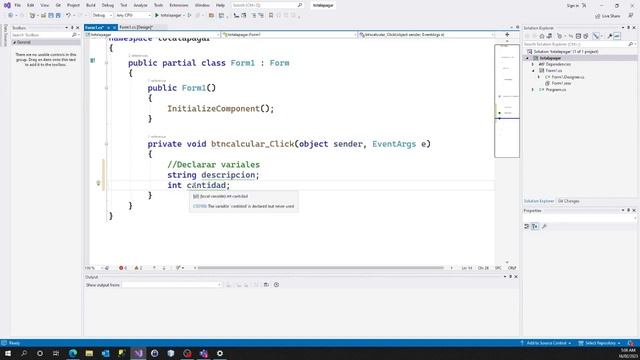Open Windows Start menu

point(7,353)
